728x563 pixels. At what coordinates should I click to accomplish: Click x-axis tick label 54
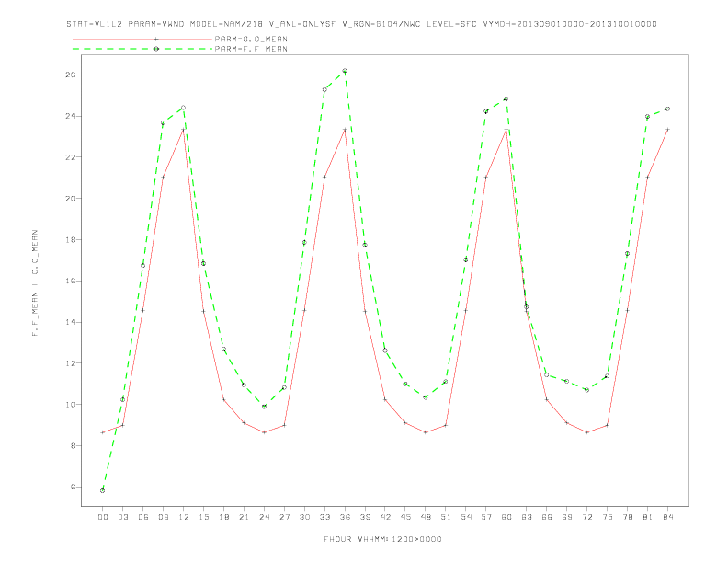[x=466, y=517]
